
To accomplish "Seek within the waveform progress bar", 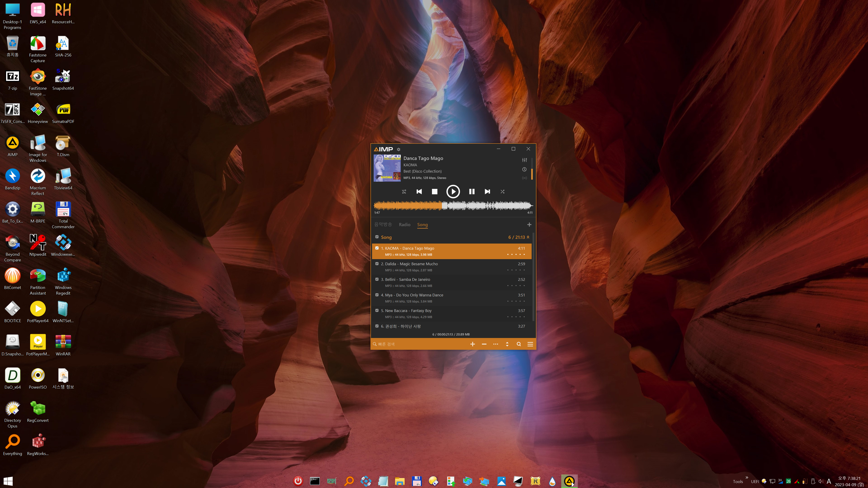I will coord(453,205).
